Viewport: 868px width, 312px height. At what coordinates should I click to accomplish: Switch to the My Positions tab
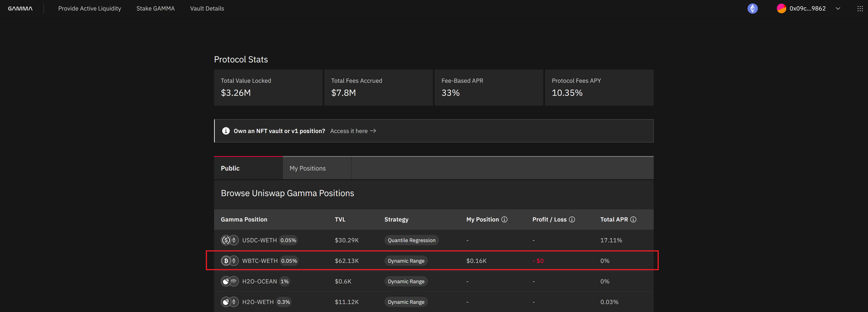[x=317, y=168]
